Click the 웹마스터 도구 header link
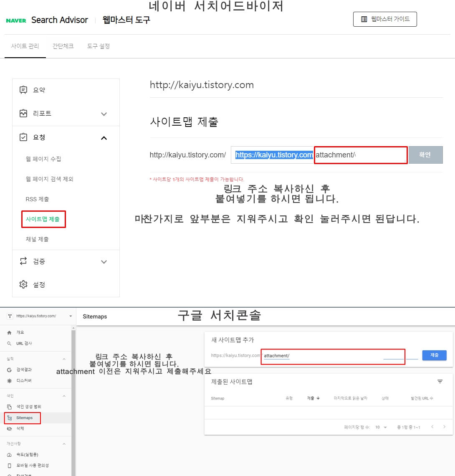Viewport: 455px width, 476px height. click(126, 20)
